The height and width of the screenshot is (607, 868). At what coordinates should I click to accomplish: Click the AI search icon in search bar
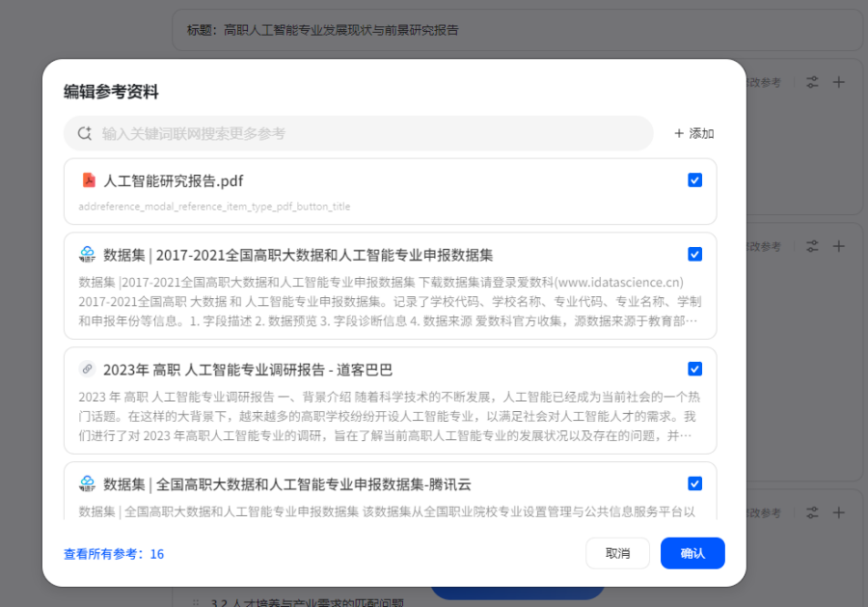(85, 133)
